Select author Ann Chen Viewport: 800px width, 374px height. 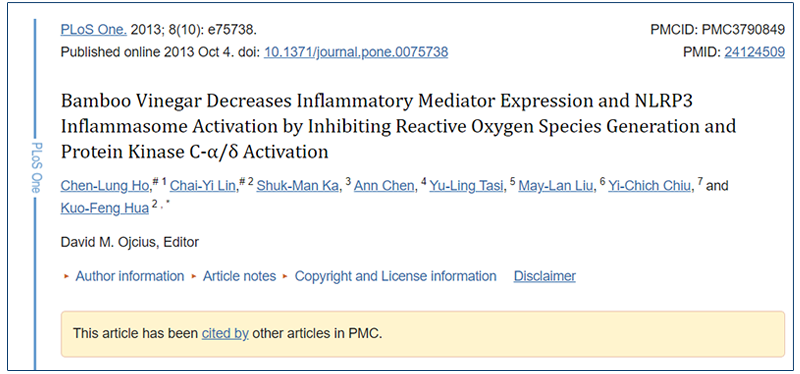pyautogui.click(x=384, y=186)
